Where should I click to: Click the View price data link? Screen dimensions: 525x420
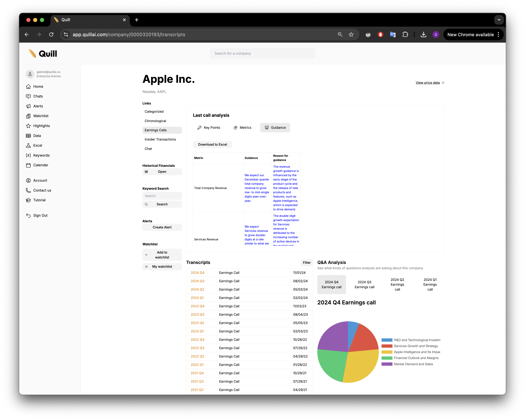coord(428,82)
